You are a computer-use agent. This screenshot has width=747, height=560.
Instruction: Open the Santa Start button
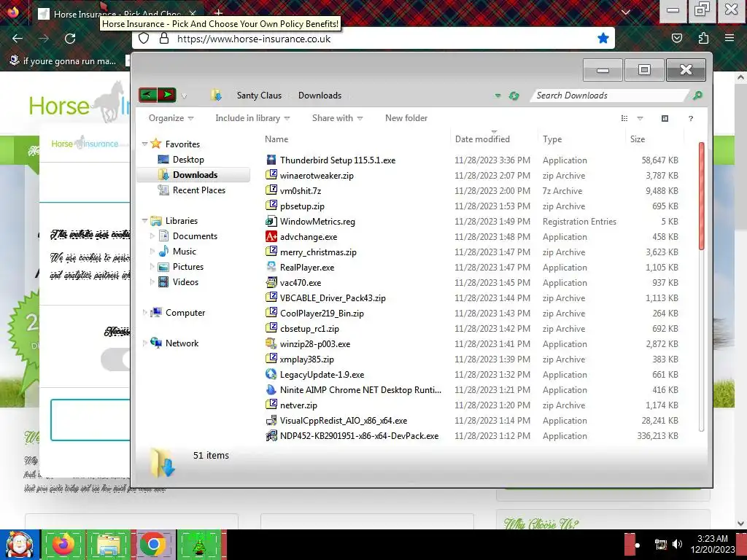(x=19, y=545)
